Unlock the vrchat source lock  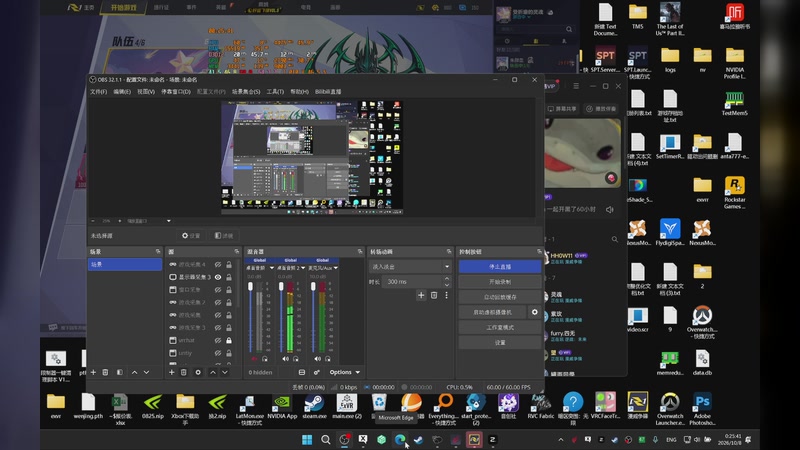click(229, 340)
